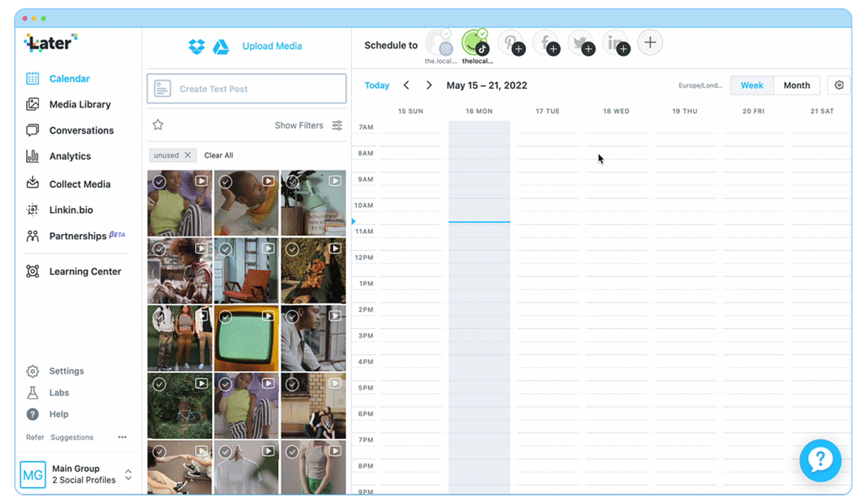Select the man looking out window video
This screenshot has height=504, width=866.
tap(313, 339)
